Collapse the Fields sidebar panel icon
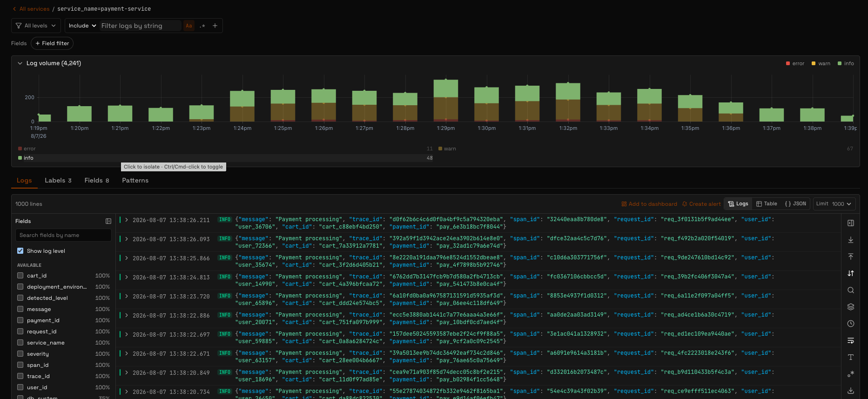 click(108, 221)
